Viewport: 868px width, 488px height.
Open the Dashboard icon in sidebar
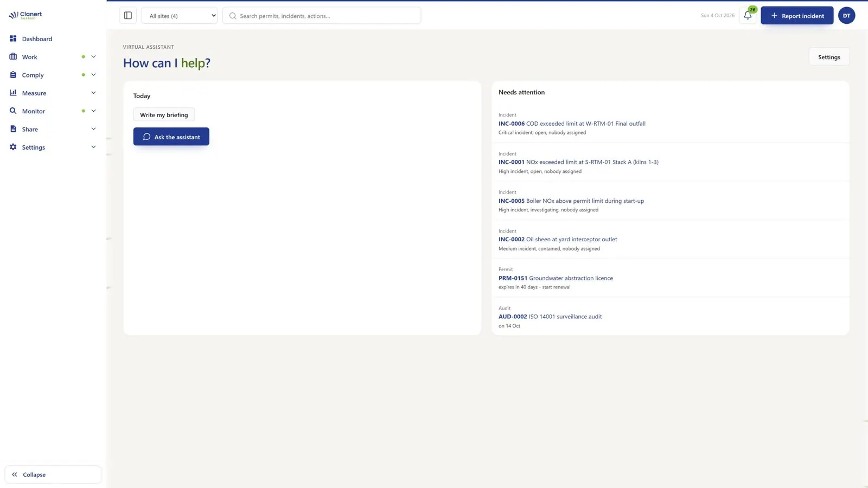tap(13, 38)
